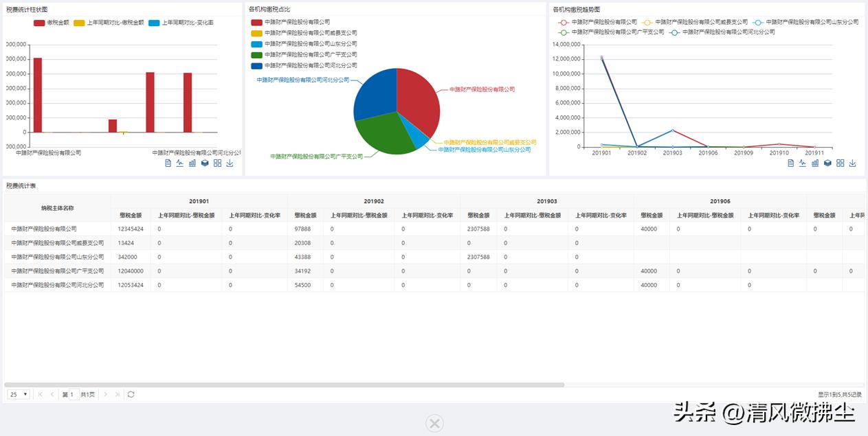Switch bar chart to line type
The width and height of the screenshot is (868, 436).
coord(180,163)
